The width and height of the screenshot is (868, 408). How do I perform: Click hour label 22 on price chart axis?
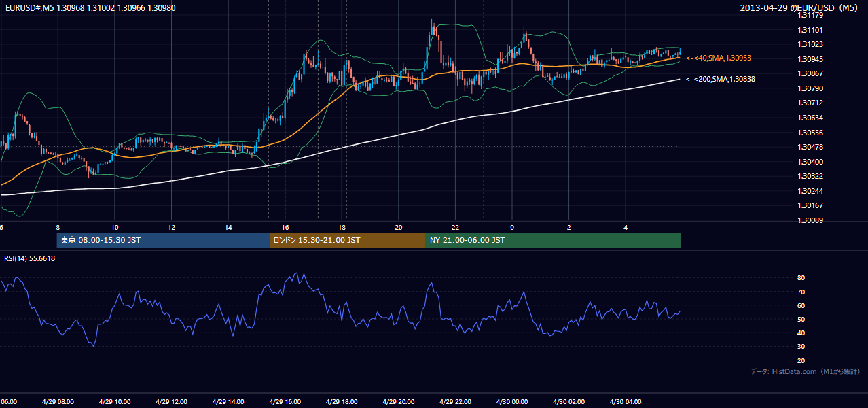click(x=455, y=227)
